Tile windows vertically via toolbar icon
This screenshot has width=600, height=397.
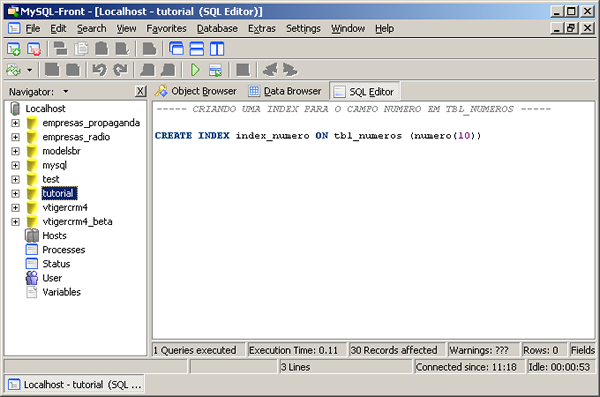click(x=217, y=49)
